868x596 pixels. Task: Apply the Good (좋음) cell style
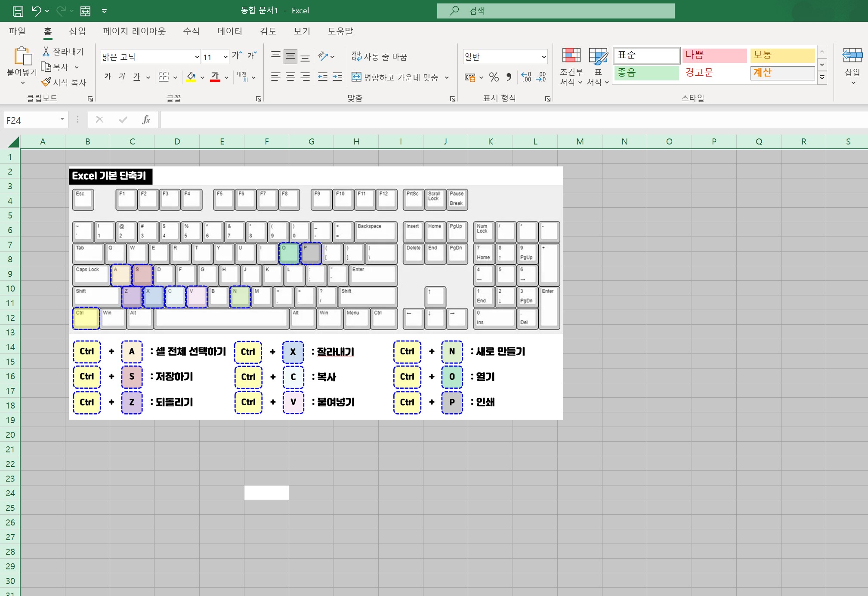(646, 73)
